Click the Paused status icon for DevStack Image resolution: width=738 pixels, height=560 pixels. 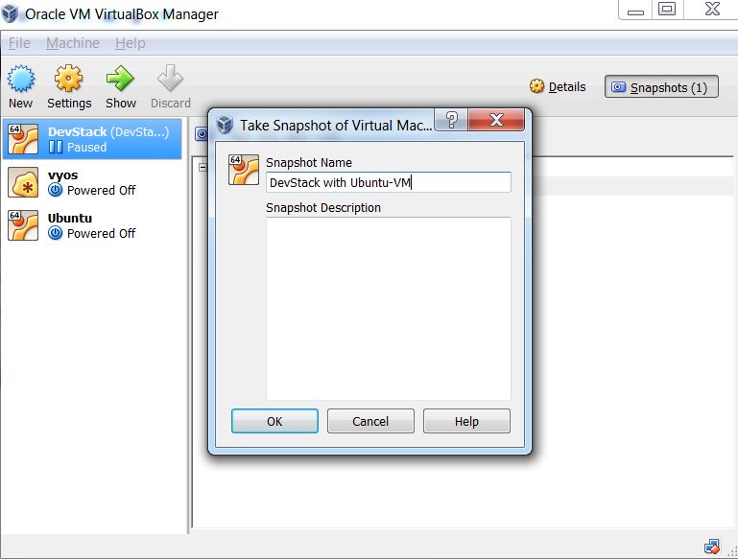tap(55, 147)
